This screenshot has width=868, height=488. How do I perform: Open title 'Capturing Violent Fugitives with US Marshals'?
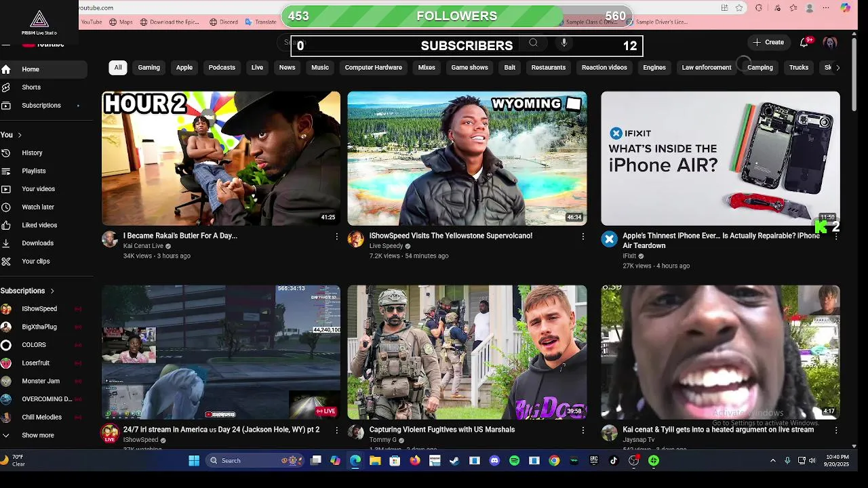442,430
